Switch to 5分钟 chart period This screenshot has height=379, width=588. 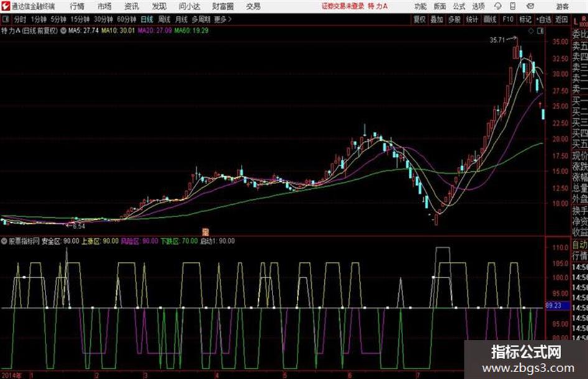click(58, 19)
